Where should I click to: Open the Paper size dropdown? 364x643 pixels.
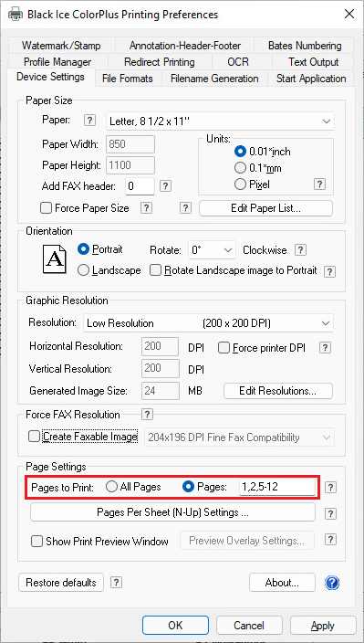tap(220, 121)
